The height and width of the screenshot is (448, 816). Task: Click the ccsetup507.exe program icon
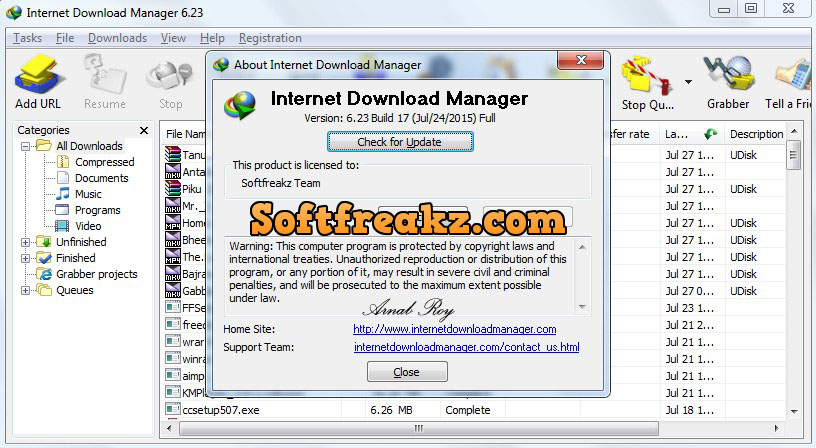pyautogui.click(x=172, y=409)
